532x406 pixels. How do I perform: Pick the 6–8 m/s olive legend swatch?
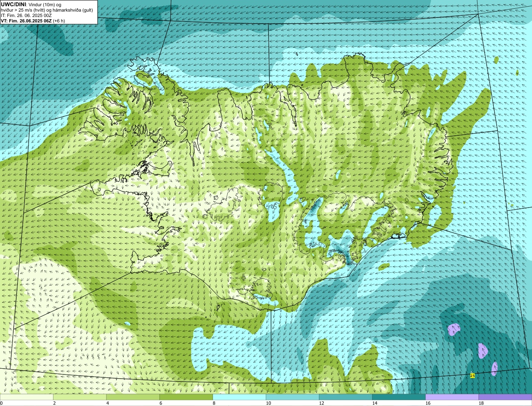click(x=186, y=397)
